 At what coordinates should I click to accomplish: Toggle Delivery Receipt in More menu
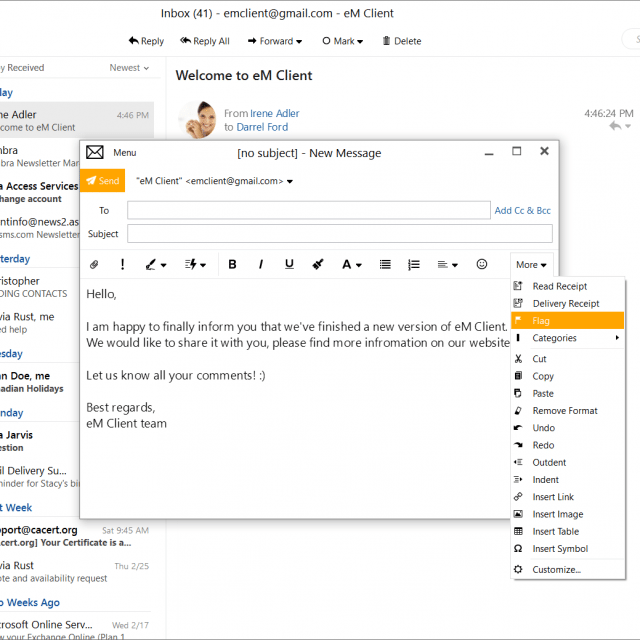coord(567,303)
